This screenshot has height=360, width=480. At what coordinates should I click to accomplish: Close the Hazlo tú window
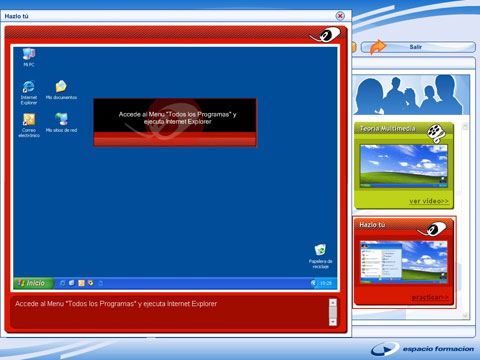(x=340, y=16)
